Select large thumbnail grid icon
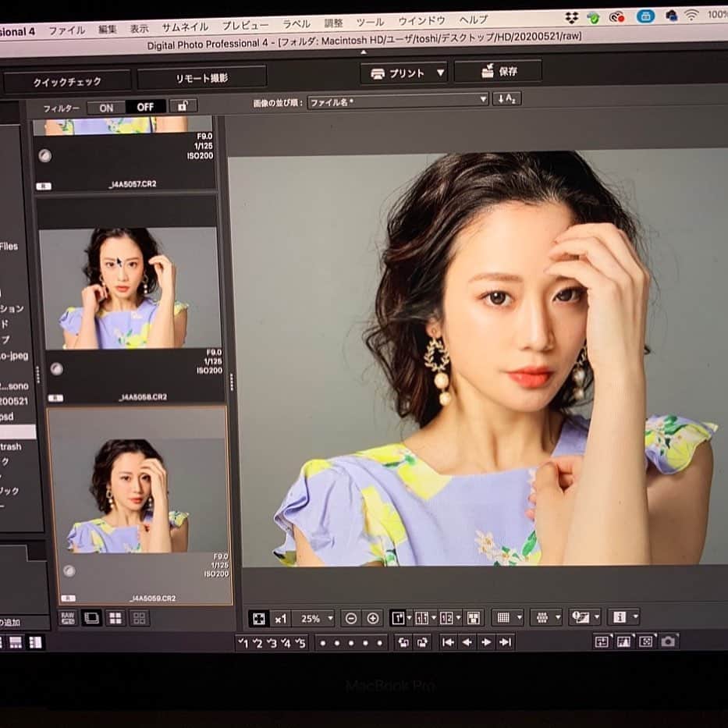 coord(115,619)
